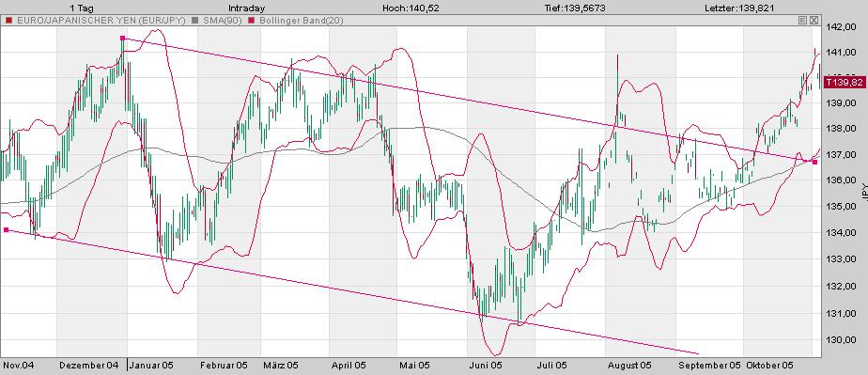The image size is (868, 375).
Task: Click the April 05 axis label
Action: coord(349,366)
